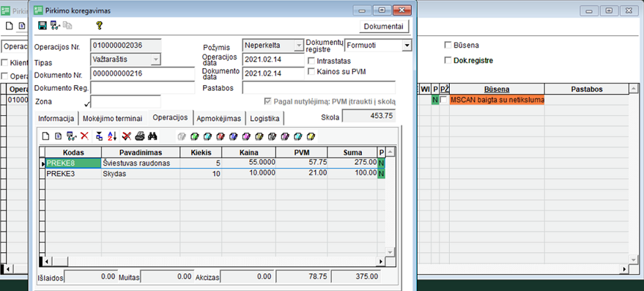644x291 pixels.
Task: Click the dark blue colored marker icon
Action: [233, 136]
